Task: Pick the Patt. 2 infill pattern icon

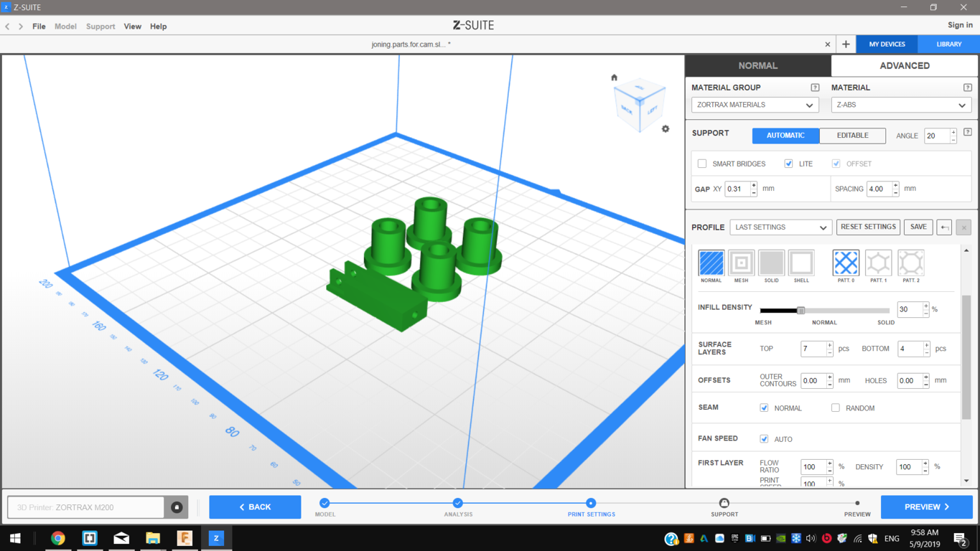Action: click(911, 263)
